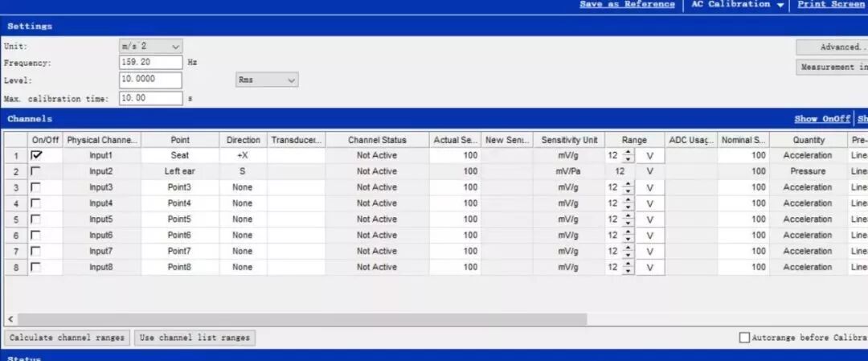This screenshot has width=868, height=361.
Task: Select the Seat point cell
Action: 180,156
